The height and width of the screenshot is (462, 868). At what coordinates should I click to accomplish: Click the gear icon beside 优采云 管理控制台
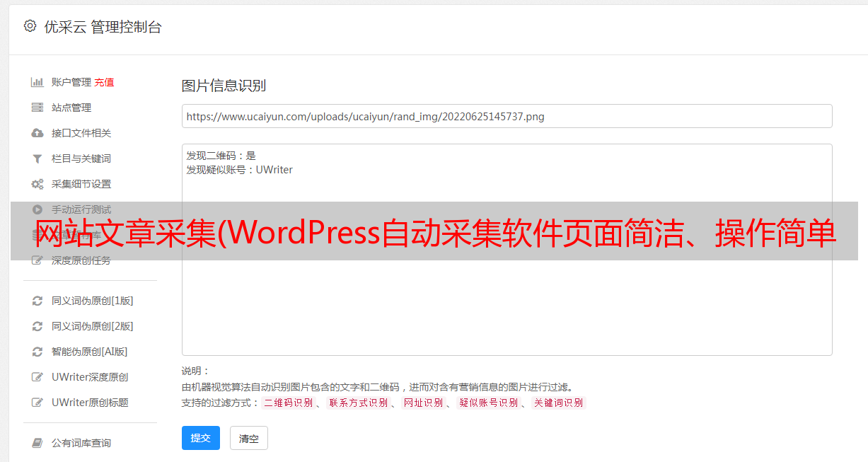tap(30, 26)
